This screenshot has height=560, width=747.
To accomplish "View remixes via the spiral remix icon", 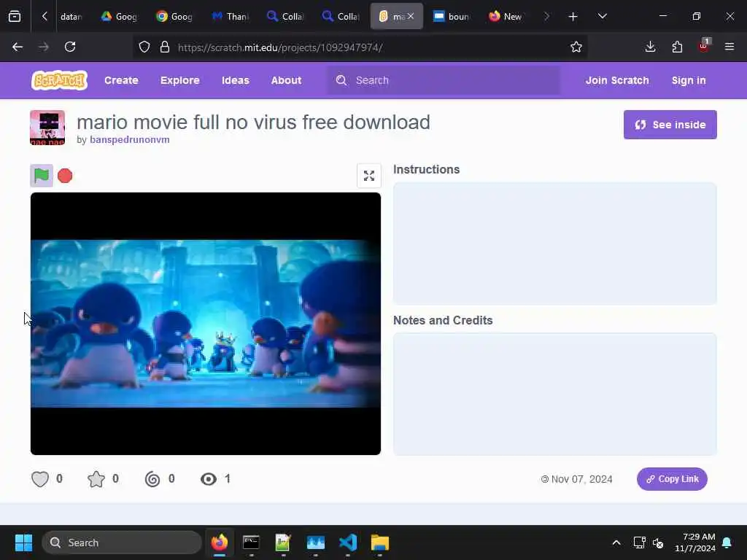I will (x=152, y=479).
